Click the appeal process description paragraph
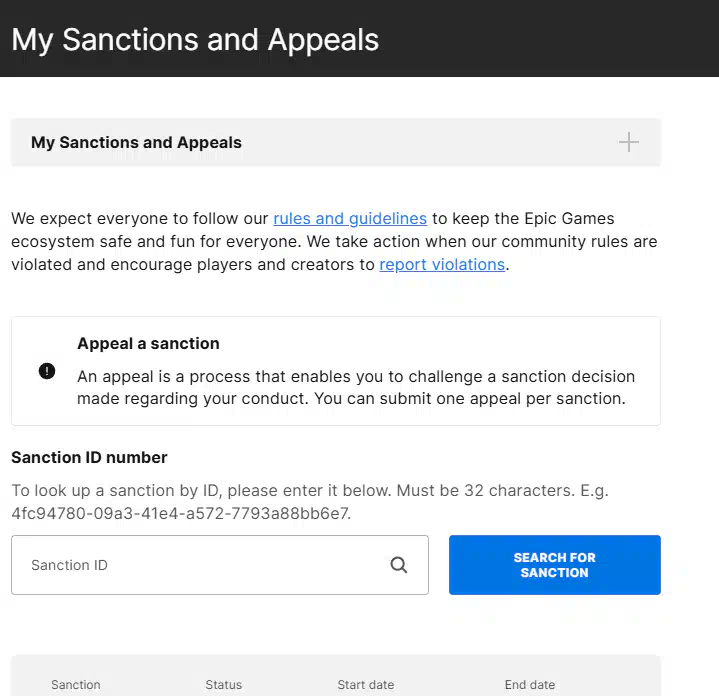This screenshot has height=696, width=719. (356, 387)
